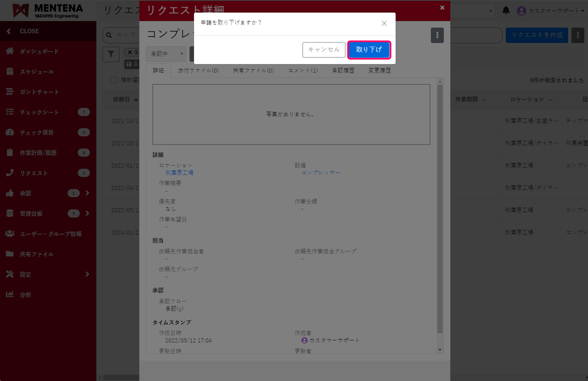Open the 承認履歴 tab

pyautogui.click(x=343, y=70)
